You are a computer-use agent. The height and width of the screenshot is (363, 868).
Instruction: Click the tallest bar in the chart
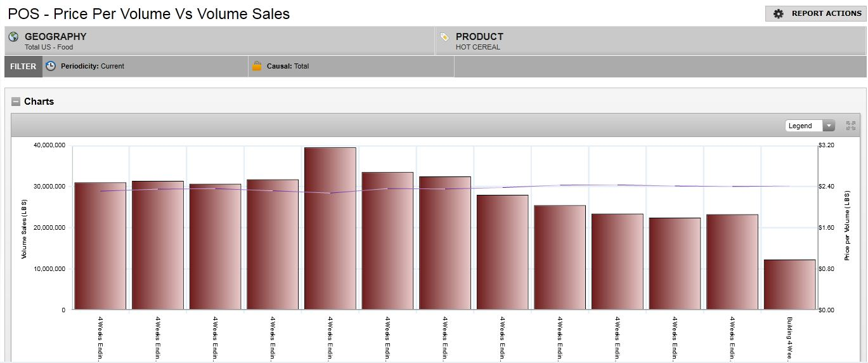tap(330, 228)
